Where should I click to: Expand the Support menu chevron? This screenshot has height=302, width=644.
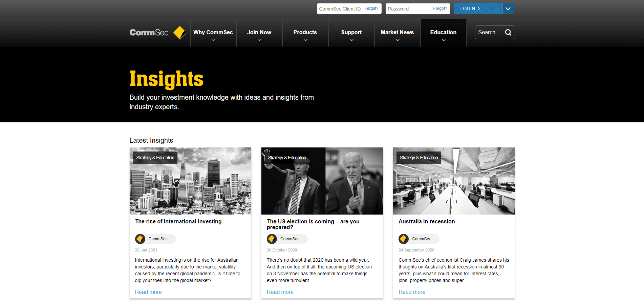[x=351, y=40]
